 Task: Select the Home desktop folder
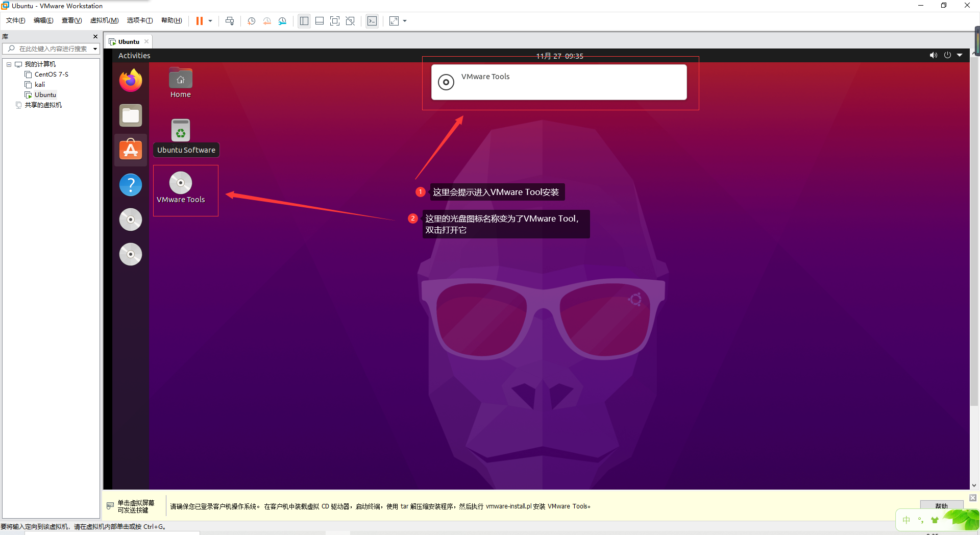click(x=181, y=83)
